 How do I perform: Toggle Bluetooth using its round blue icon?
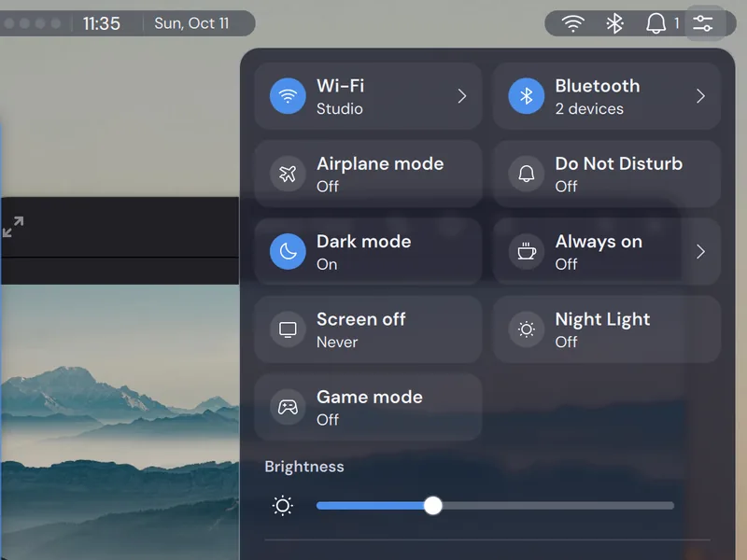[x=527, y=96]
